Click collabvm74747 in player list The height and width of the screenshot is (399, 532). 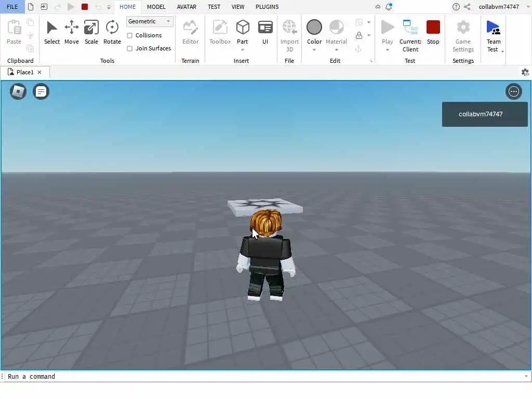pyautogui.click(x=485, y=114)
